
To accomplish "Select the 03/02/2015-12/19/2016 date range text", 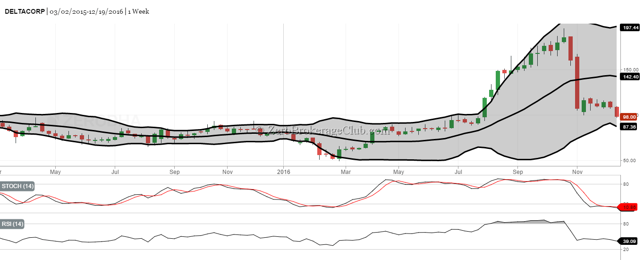I will point(86,11).
